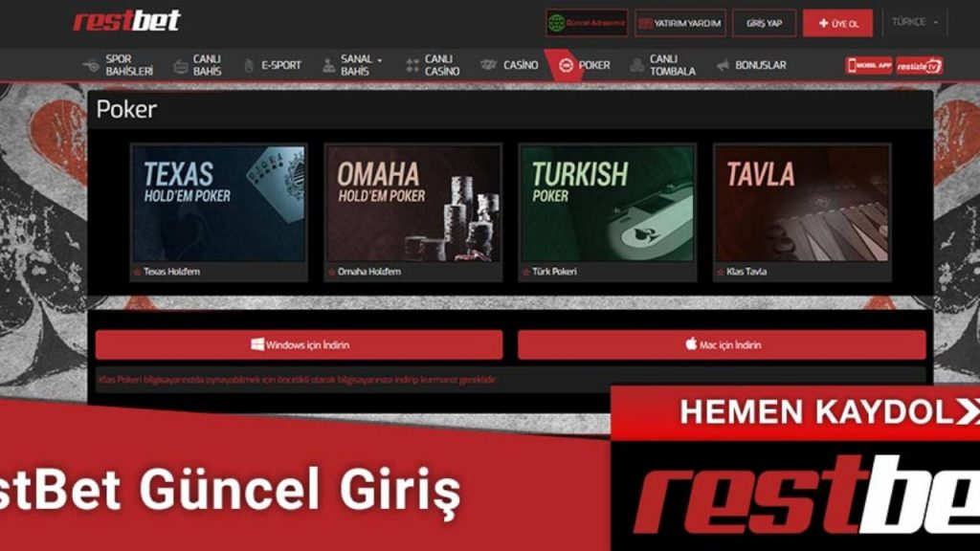Click the Giriş Yap login button
The width and height of the screenshot is (980, 551).
[x=764, y=23]
